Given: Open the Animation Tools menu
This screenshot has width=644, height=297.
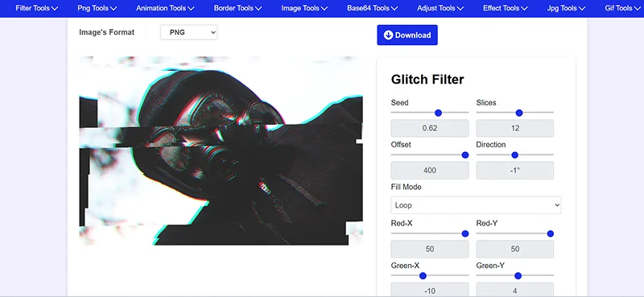Looking at the screenshot, I should point(167,8).
